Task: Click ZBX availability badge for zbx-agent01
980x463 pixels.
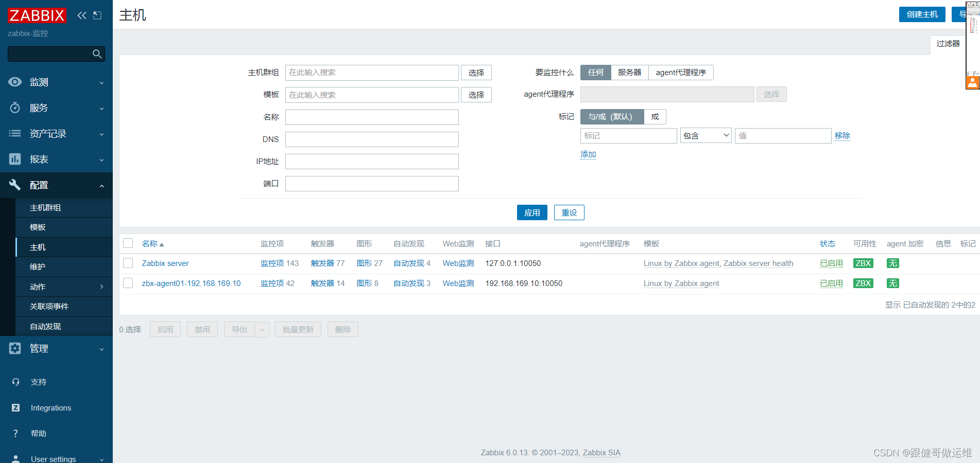Action: pos(863,283)
